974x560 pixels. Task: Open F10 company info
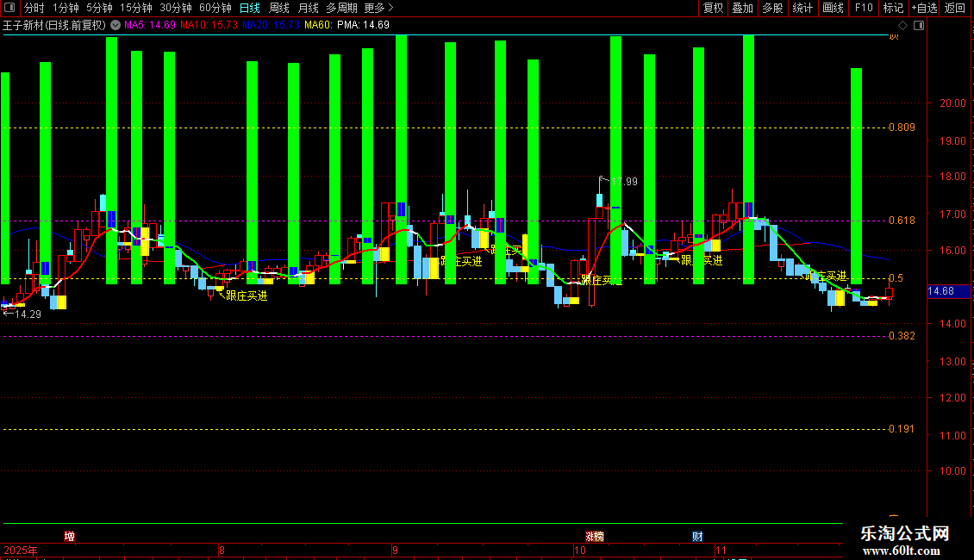coord(864,8)
